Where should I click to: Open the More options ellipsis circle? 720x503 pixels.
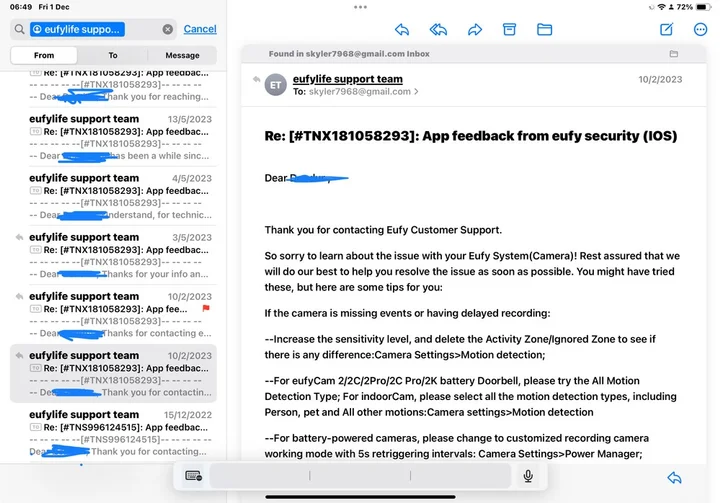[700, 30]
